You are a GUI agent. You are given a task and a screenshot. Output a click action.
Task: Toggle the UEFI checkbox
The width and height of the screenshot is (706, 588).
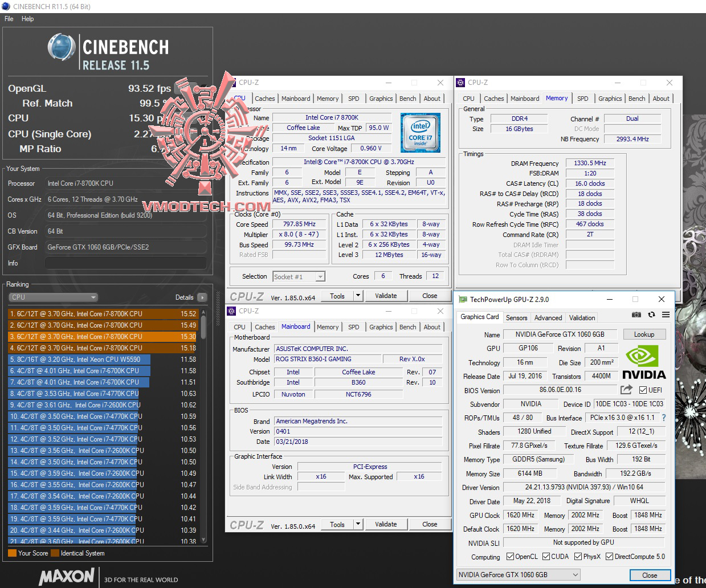coord(643,390)
